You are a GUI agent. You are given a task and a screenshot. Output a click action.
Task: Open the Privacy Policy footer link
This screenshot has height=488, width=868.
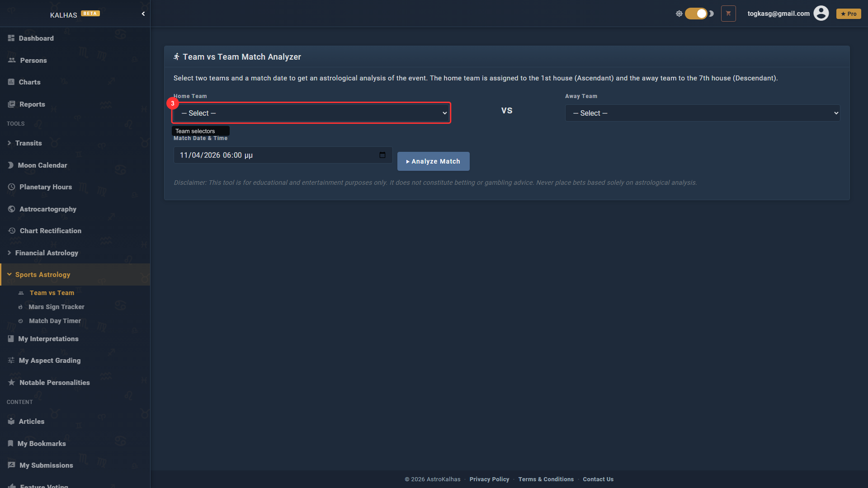[x=489, y=479]
